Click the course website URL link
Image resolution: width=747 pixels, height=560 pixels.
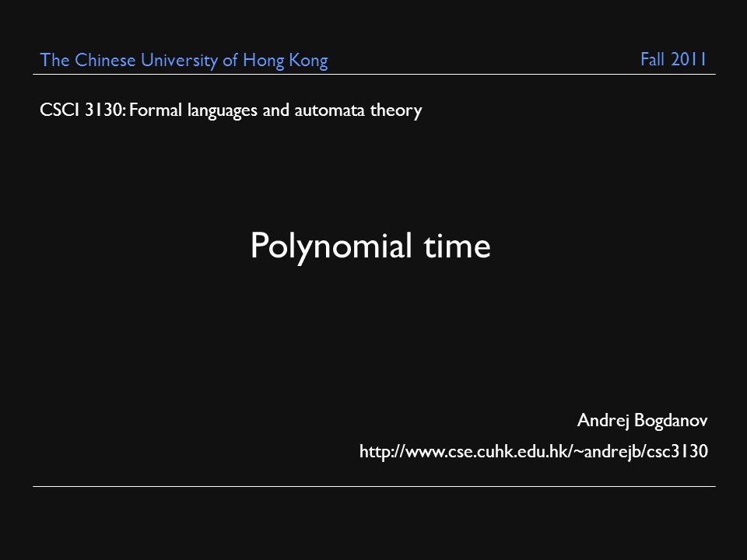click(x=534, y=451)
